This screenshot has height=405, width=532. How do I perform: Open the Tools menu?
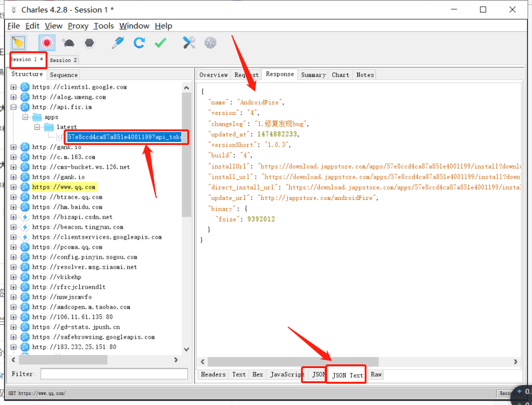coord(104,26)
